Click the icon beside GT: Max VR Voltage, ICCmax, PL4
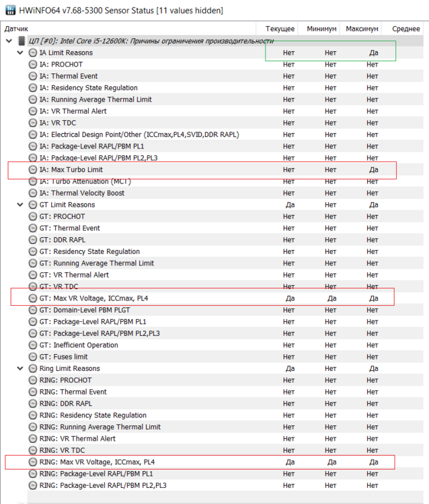 point(33,298)
